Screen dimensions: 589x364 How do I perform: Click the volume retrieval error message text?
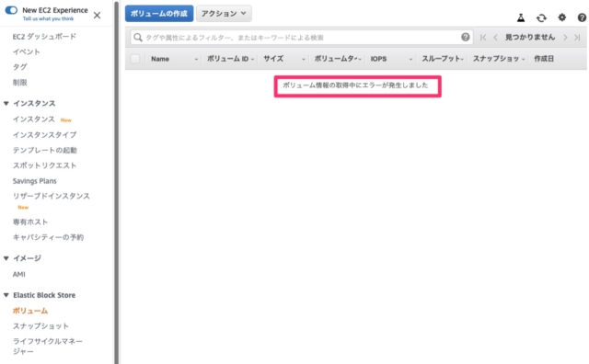coord(355,85)
